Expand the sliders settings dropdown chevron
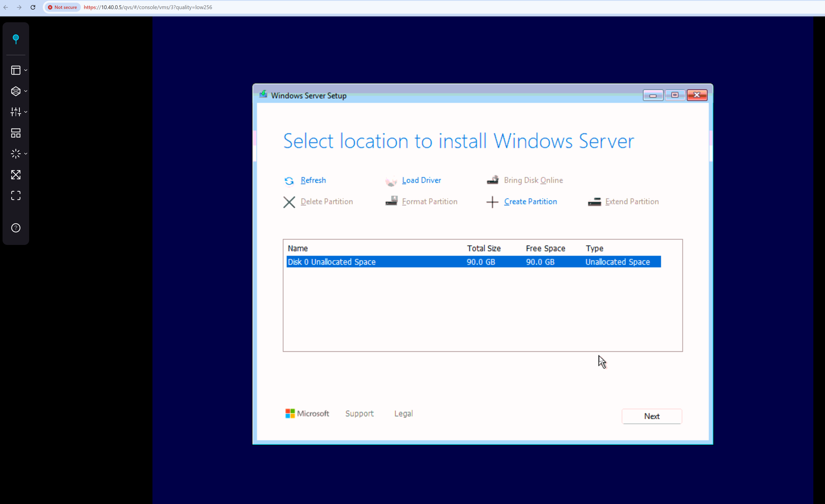 click(26, 112)
